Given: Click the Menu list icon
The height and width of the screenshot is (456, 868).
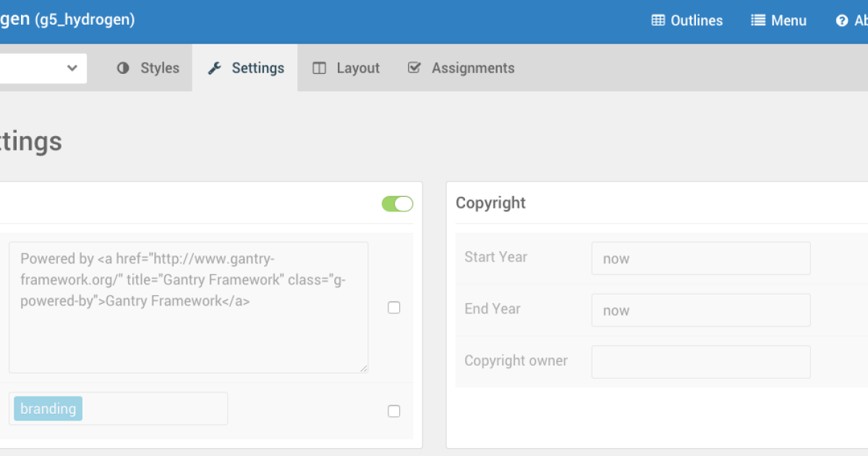Looking at the screenshot, I should coord(758,20).
